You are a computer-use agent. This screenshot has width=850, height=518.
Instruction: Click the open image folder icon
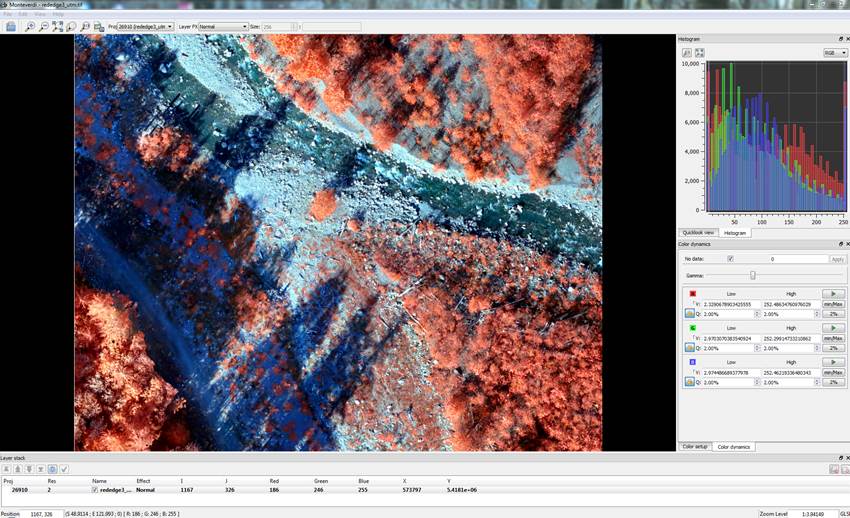pyautogui.click(x=11, y=27)
